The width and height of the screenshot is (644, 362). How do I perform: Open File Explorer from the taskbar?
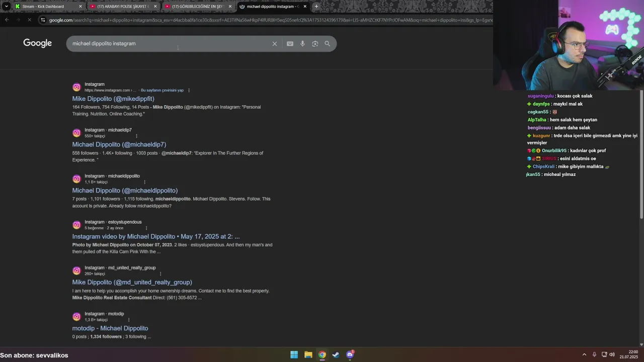point(308,354)
